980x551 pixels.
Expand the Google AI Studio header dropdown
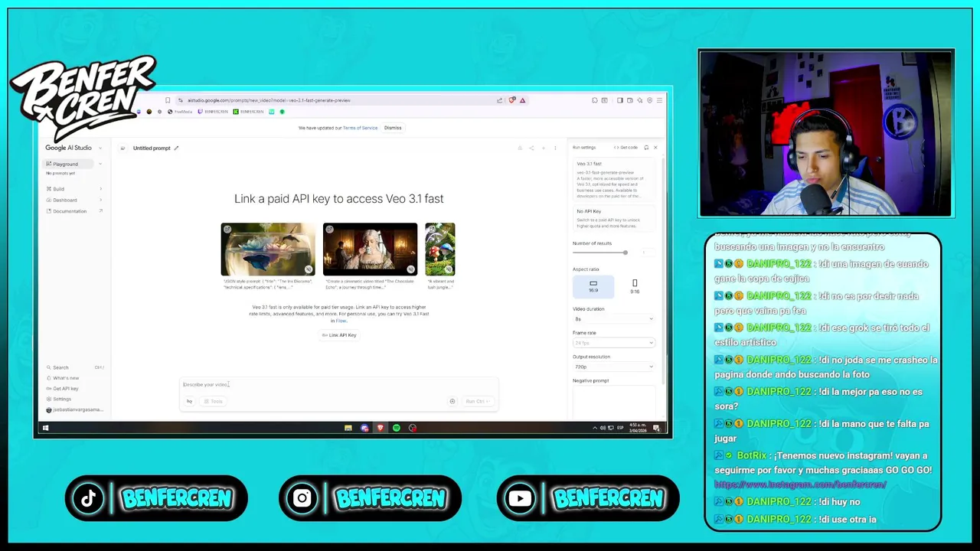point(100,148)
